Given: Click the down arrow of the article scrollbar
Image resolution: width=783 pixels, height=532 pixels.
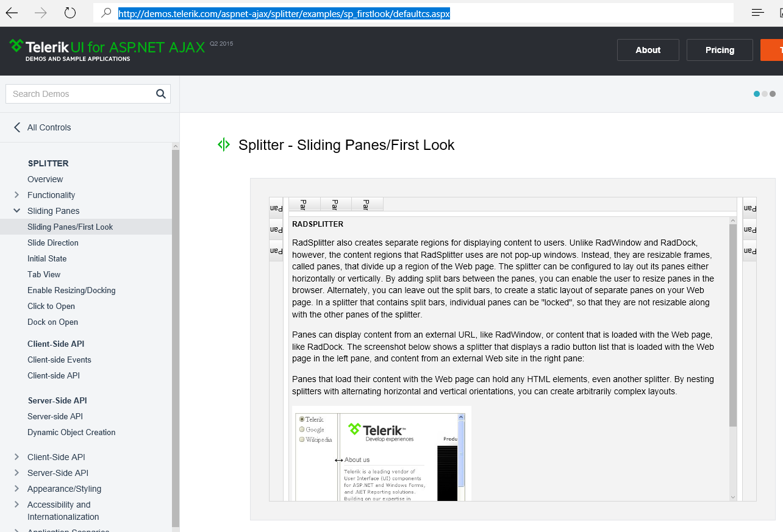Looking at the screenshot, I should [x=733, y=497].
